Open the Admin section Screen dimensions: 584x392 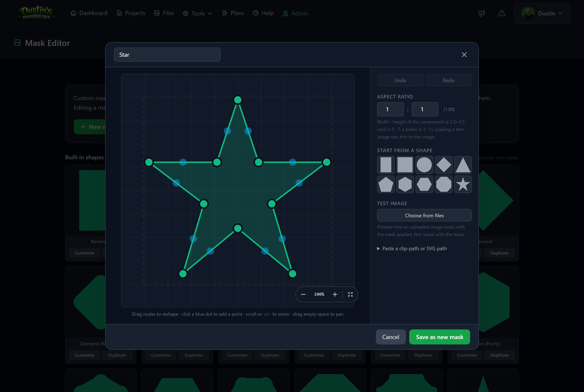click(x=295, y=13)
